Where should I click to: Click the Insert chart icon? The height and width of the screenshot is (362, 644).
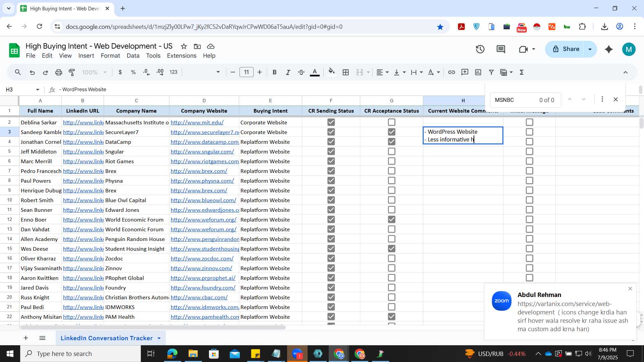tap(478, 72)
